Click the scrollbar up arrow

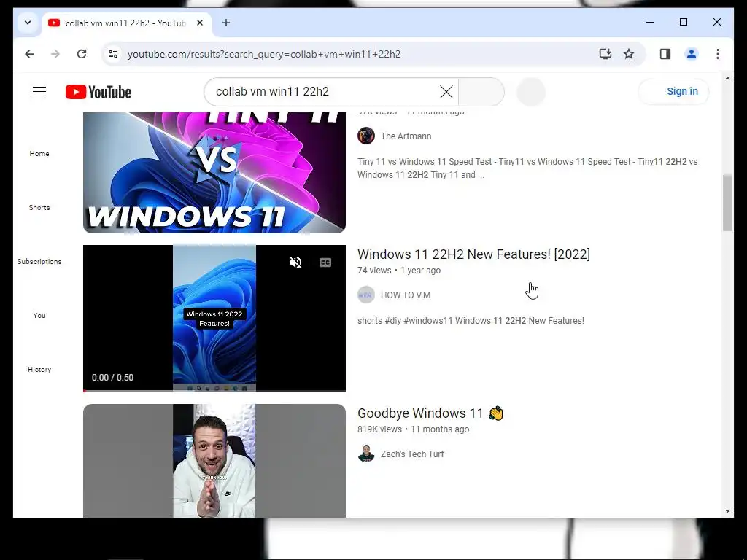point(727,77)
